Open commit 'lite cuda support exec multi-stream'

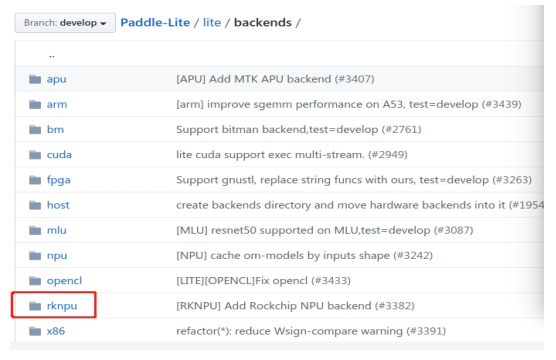(x=292, y=155)
